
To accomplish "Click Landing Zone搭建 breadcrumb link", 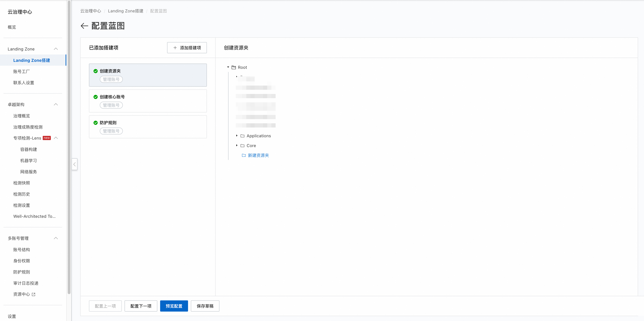I will tap(125, 11).
